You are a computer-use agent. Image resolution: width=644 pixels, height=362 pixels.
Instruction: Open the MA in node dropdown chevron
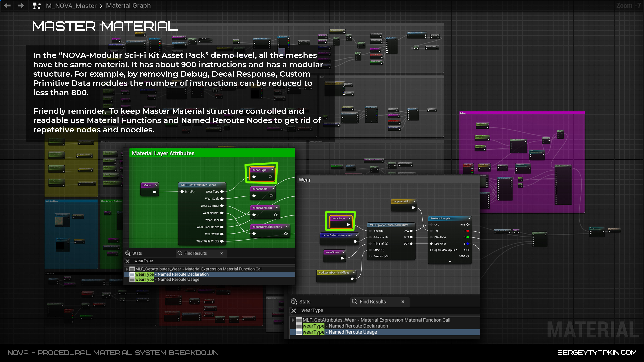(x=156, y=185)
